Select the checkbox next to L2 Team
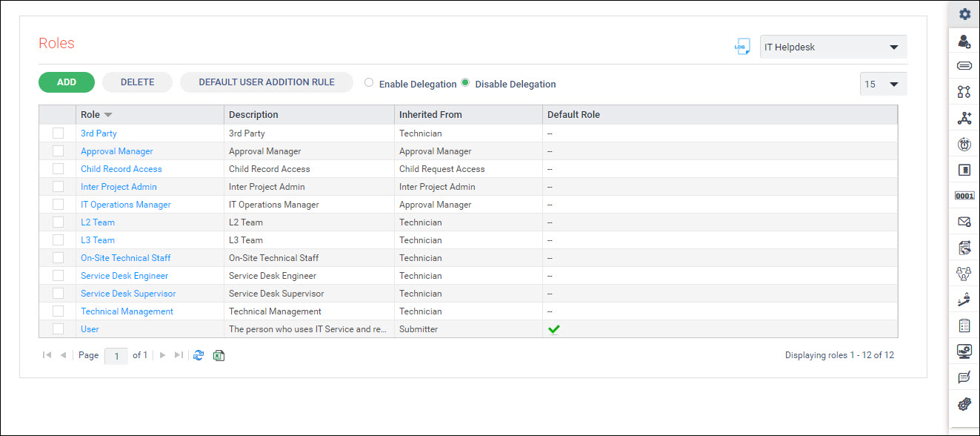Screen dimensions: 980x436 (x=58, y=222)
